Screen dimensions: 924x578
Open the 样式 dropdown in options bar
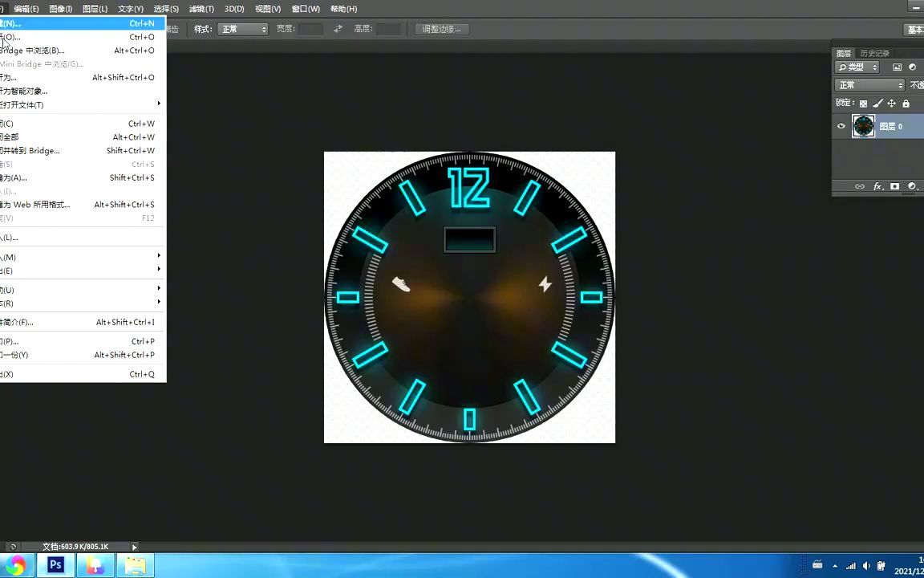(241, 28)
